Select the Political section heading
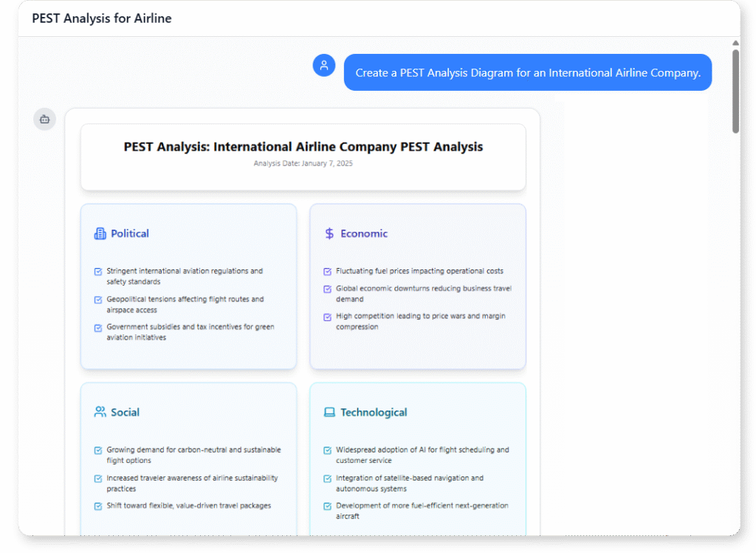This screenshot has height=553, width=756. coord(130,233)
